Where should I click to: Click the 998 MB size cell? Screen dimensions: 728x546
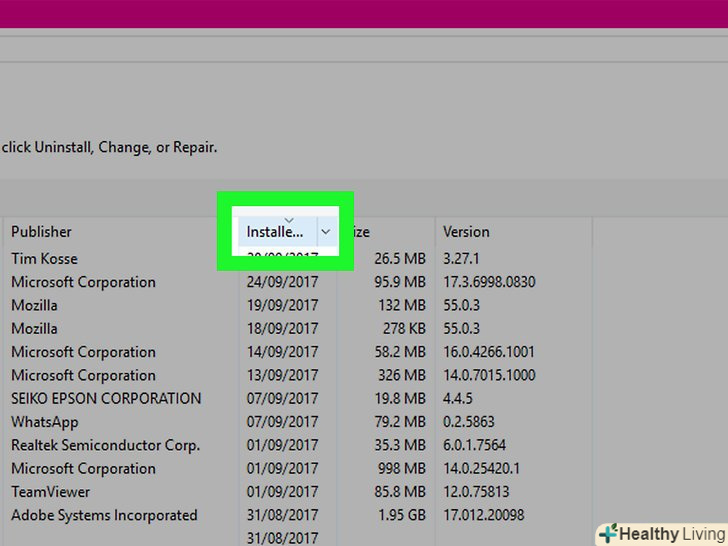(x=399, y=469)
